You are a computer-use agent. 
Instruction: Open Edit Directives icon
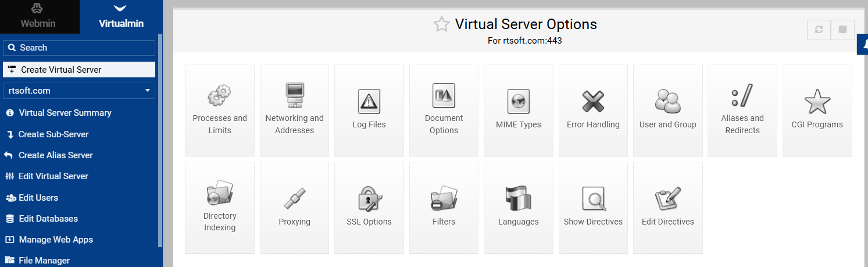point(667,199)
